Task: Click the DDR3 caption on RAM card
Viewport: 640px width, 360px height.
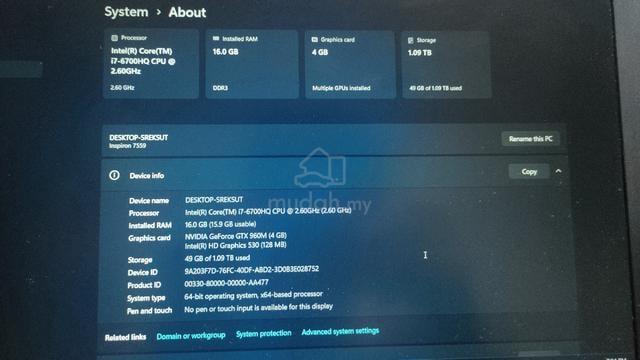Action: tap(220, 88)
